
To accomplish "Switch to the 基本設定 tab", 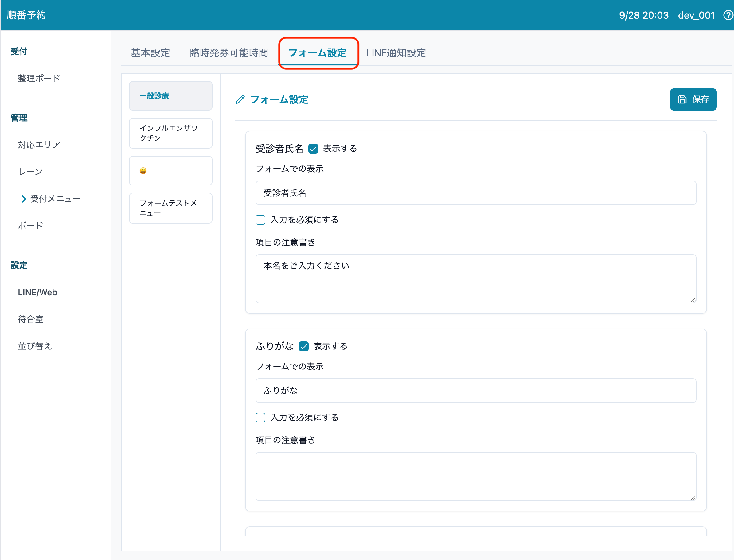I will [150, 53].
